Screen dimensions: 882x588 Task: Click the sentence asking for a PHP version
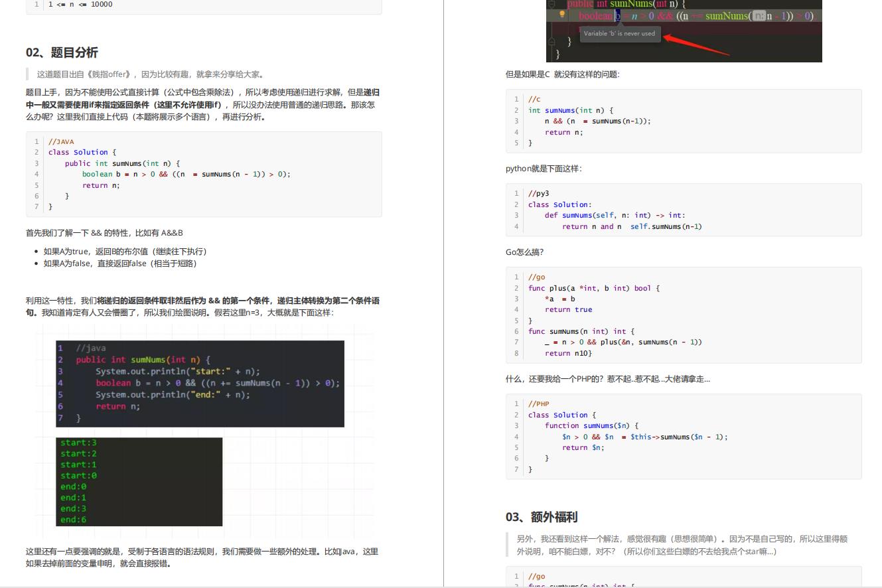pos(608,379)
